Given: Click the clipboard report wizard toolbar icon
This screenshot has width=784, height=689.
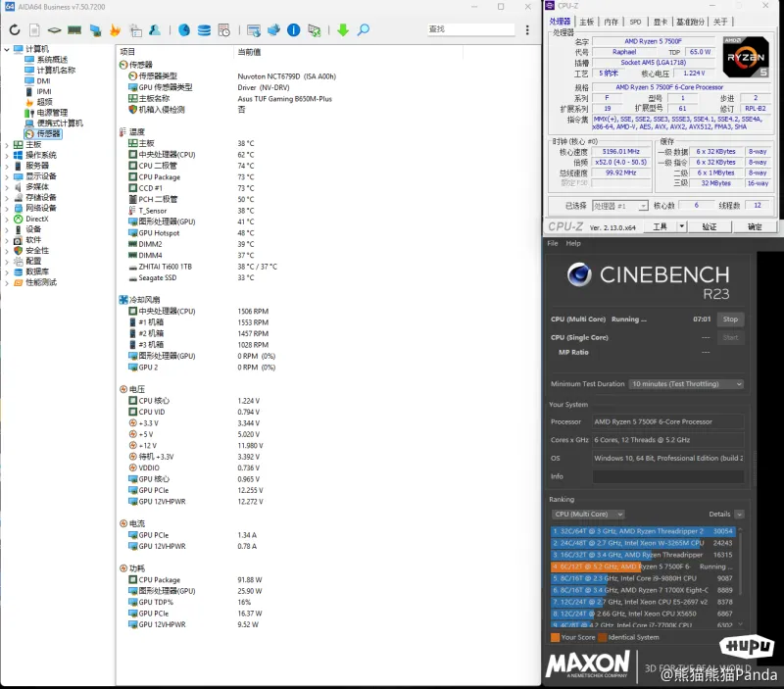Looking at the screenshot, I should (x=135, y=30).
